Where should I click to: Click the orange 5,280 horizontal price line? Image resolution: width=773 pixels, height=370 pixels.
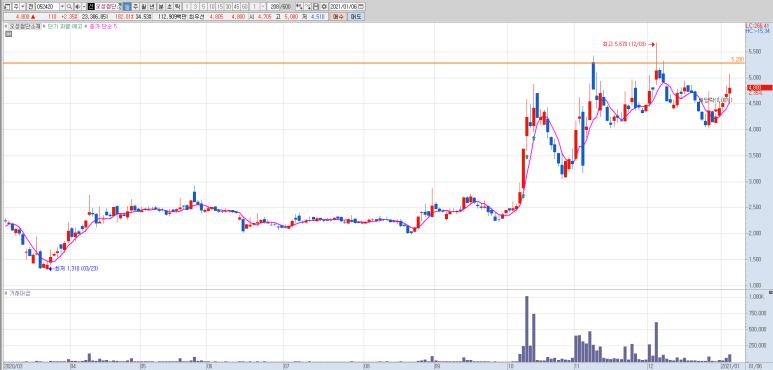point(365,63)
